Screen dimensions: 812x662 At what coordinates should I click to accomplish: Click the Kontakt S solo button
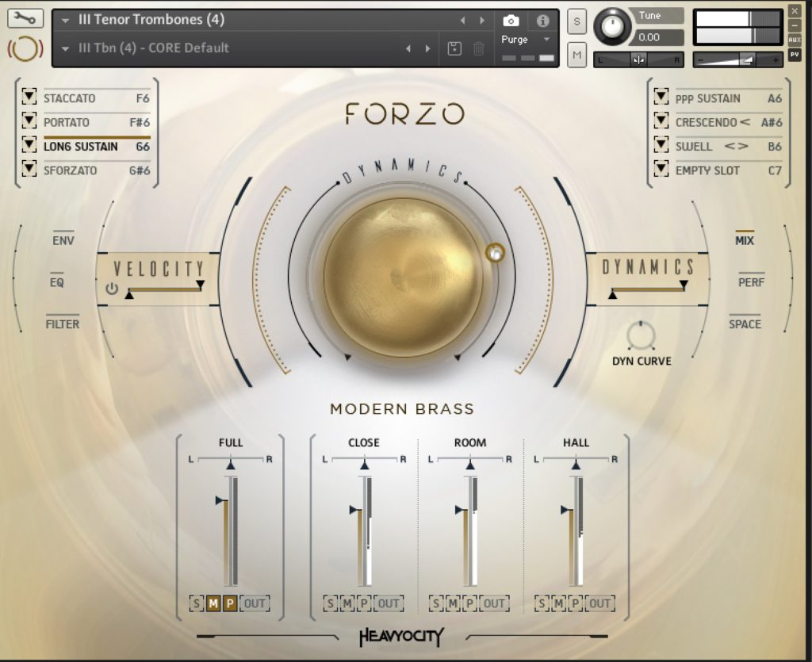tap(576, 21)
